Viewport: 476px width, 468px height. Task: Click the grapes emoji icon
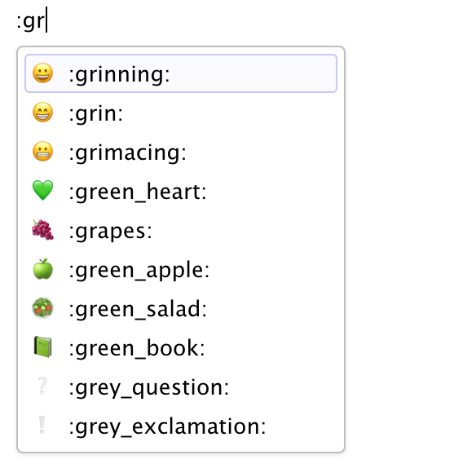[43, 230]
